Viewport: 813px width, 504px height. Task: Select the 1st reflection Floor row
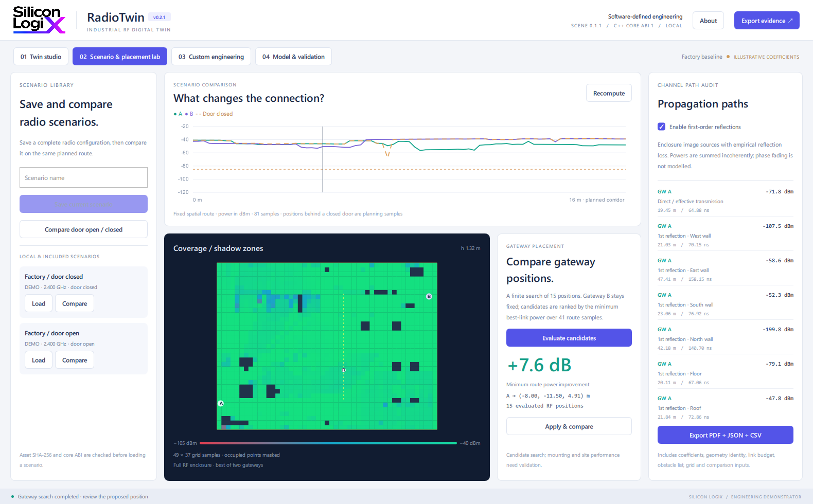click(726, 373)
